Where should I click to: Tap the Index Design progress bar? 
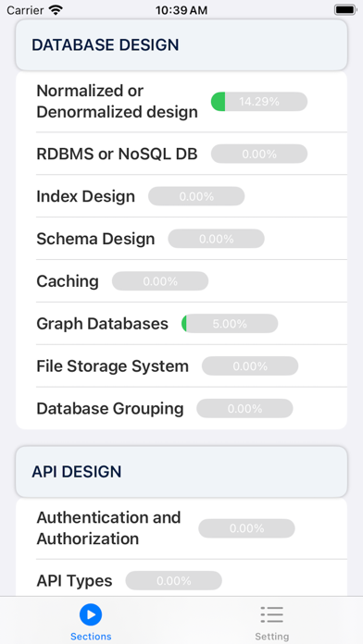(x=196, y=196)
